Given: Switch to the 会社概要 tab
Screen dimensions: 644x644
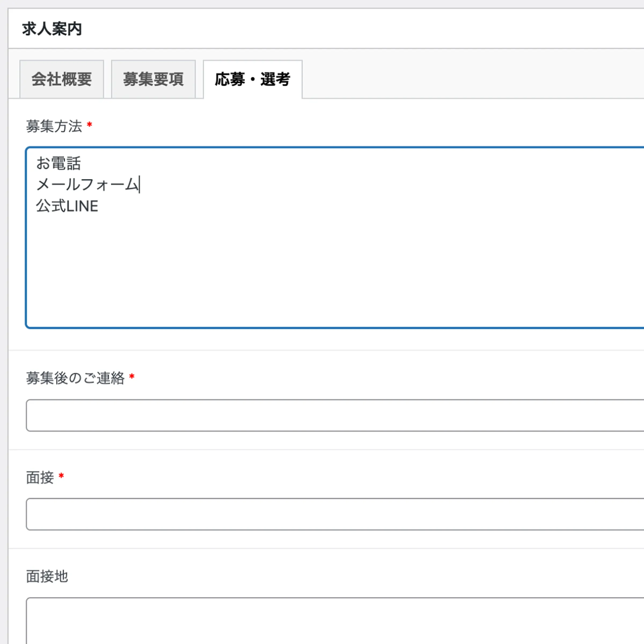Looking at the screenshot, I should tap(62, 79).
